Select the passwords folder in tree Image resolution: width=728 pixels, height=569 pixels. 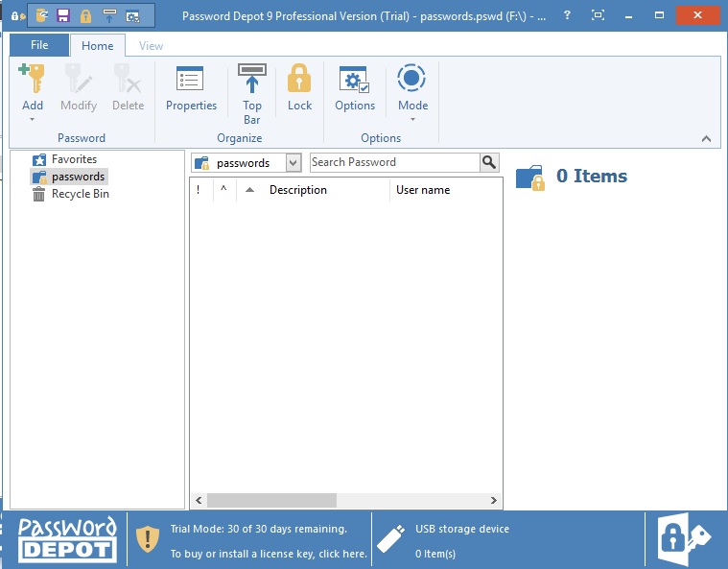point(69,177)
